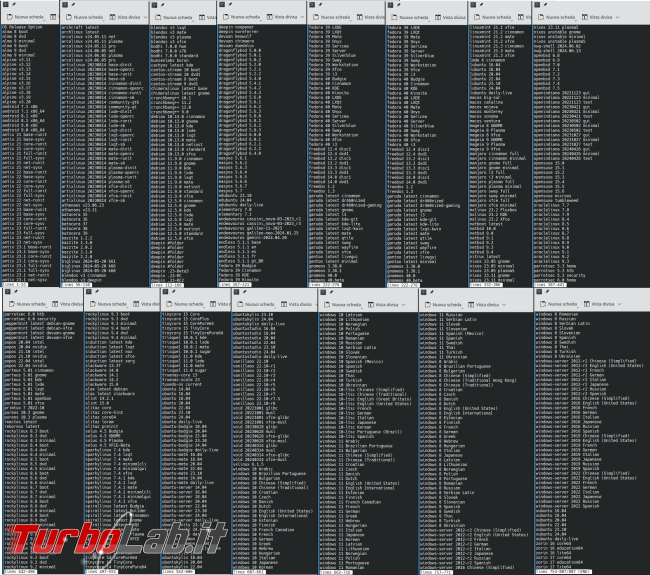Select the 'linuxmint 21.1 xfce' line
This screenshot has height=575, width=650.
tap(492, 27)
